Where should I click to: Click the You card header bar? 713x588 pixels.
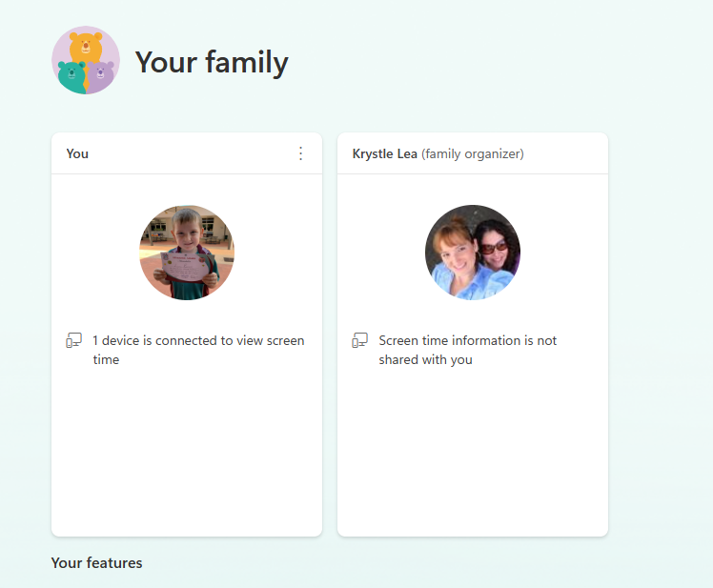point(187,153)
